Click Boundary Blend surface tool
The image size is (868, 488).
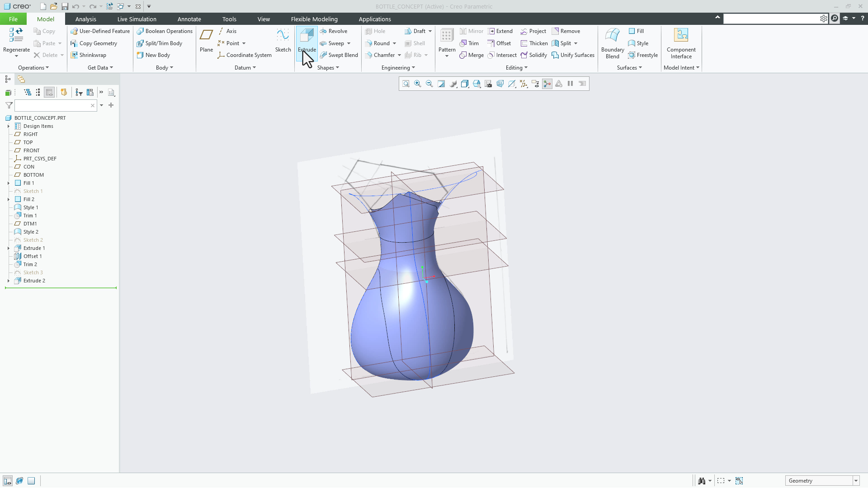(x=613, y=43)
